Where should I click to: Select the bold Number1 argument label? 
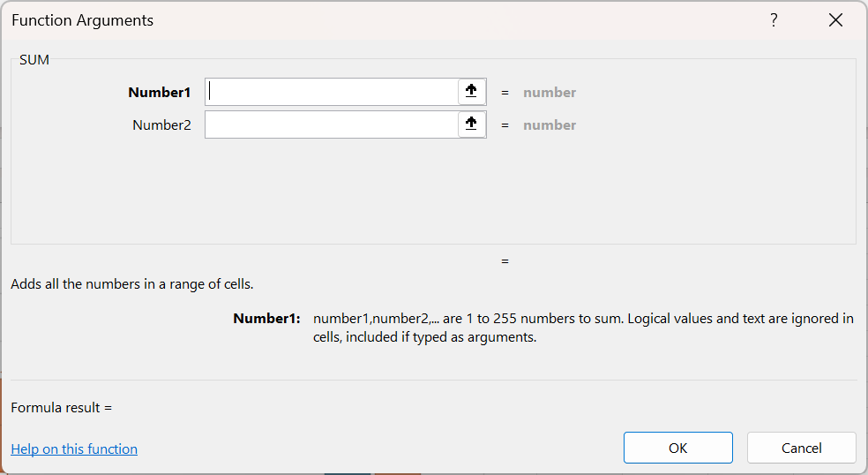click(x=160, y=93)
